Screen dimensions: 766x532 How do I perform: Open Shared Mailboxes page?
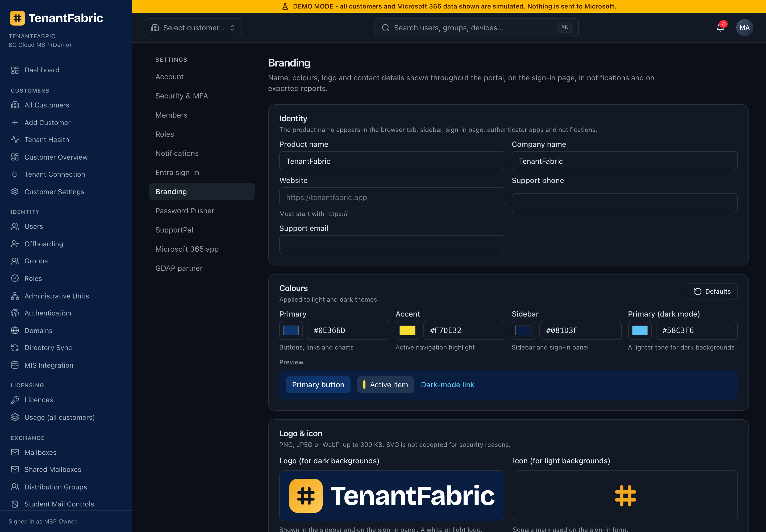click(x=66, y=469)
